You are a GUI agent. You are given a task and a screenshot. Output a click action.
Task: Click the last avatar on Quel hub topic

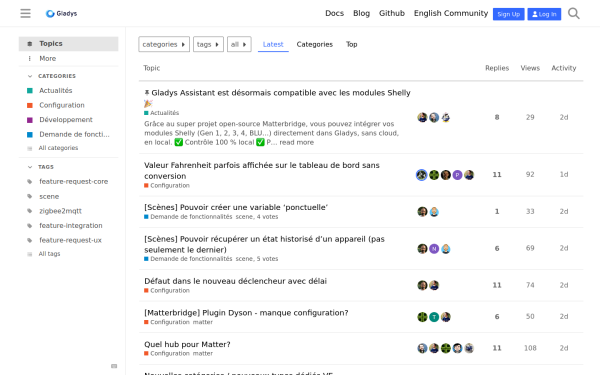469,348
